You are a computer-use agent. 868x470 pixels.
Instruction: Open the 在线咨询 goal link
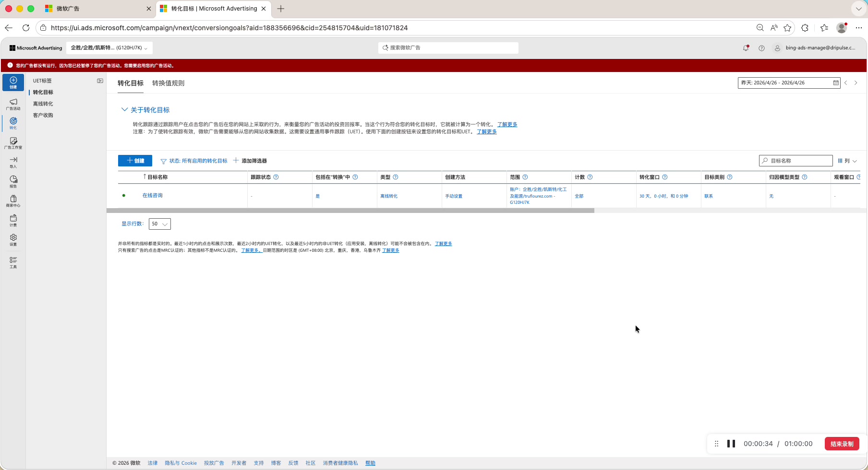coord(152,195)
